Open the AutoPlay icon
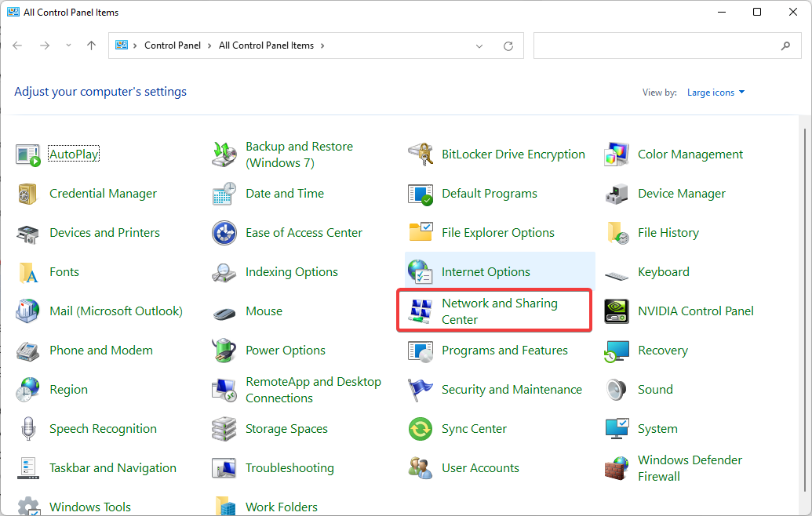Viewport: 812px width, 516px height. click(x=28, y=154)
